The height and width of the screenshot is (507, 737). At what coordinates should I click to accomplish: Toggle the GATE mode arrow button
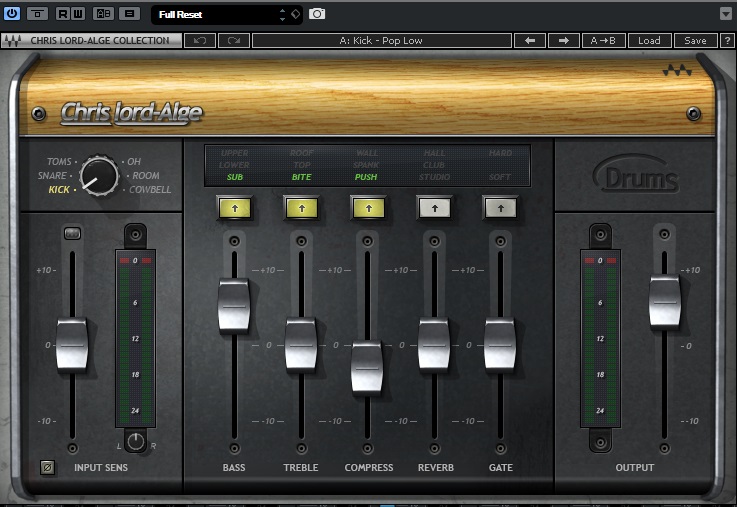[501, 208]
